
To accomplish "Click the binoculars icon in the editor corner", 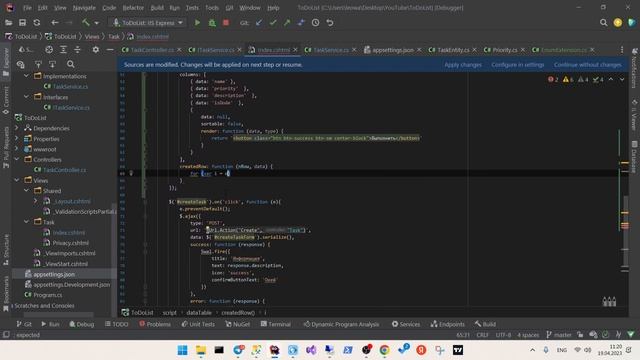I will (x=609, y=302).
